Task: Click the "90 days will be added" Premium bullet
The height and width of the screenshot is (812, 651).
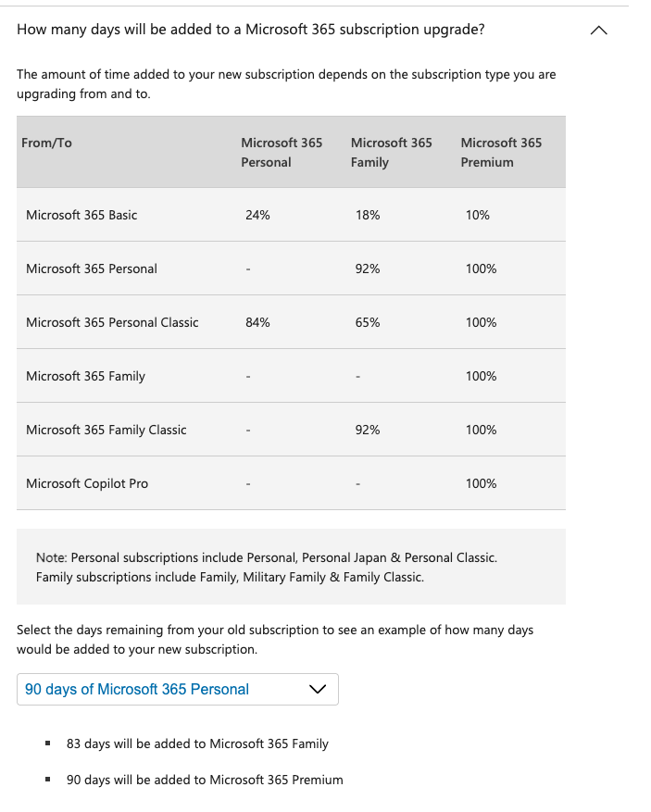Action: [x=205, y=780]
